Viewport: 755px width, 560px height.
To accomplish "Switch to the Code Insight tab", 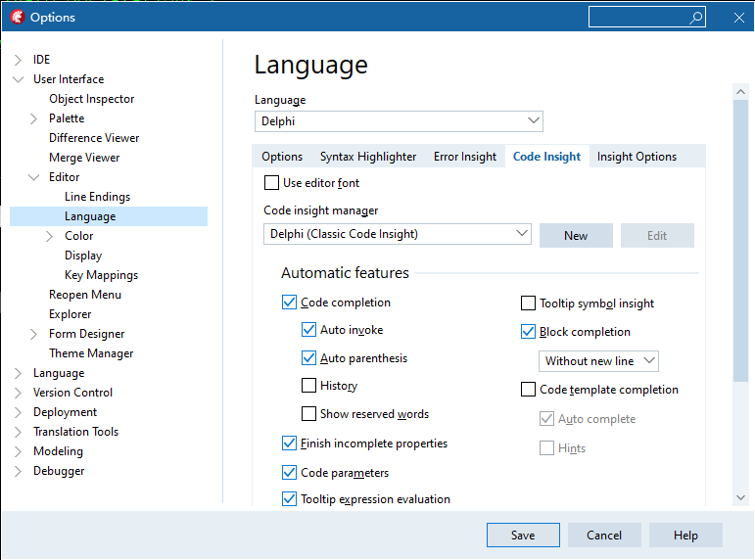I will (546, 157).
